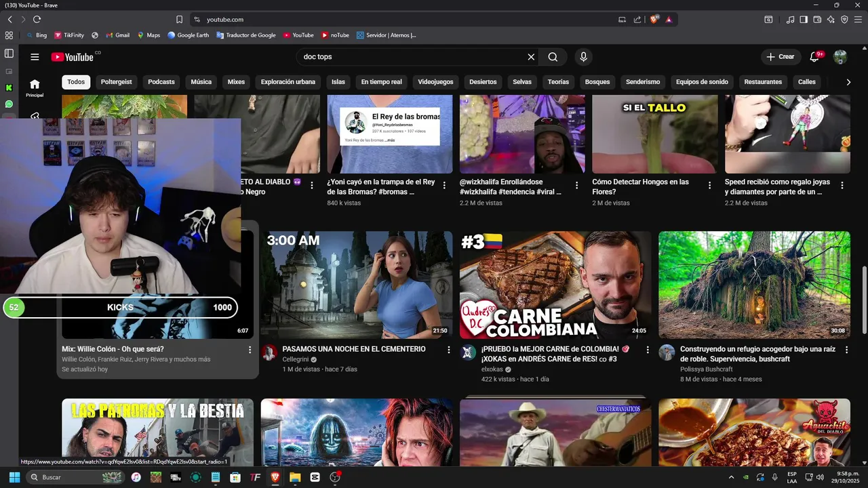Open the 3:00 AM cemetery video thumbnail
Screen dimensions: 868x488
tap(357, 285)
